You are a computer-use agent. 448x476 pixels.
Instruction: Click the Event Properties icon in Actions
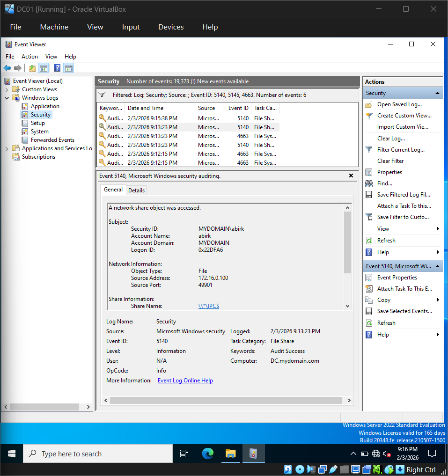click(x=369, y=278)
